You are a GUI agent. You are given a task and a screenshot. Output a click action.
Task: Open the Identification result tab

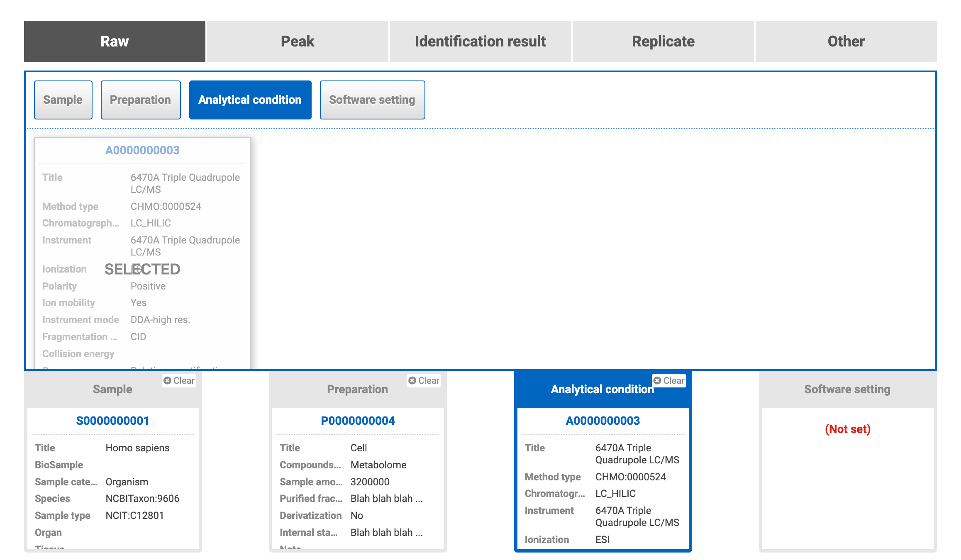tap(480, 41)
